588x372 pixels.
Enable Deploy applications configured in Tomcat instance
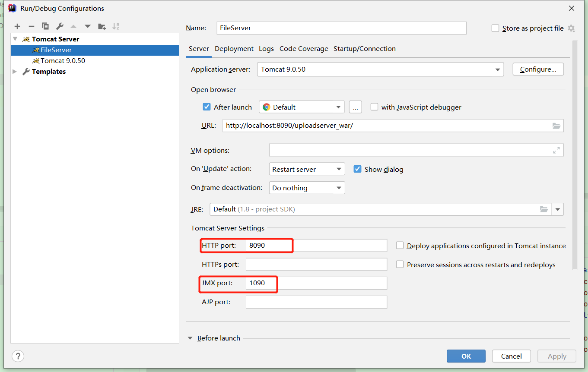click(400, 246)
